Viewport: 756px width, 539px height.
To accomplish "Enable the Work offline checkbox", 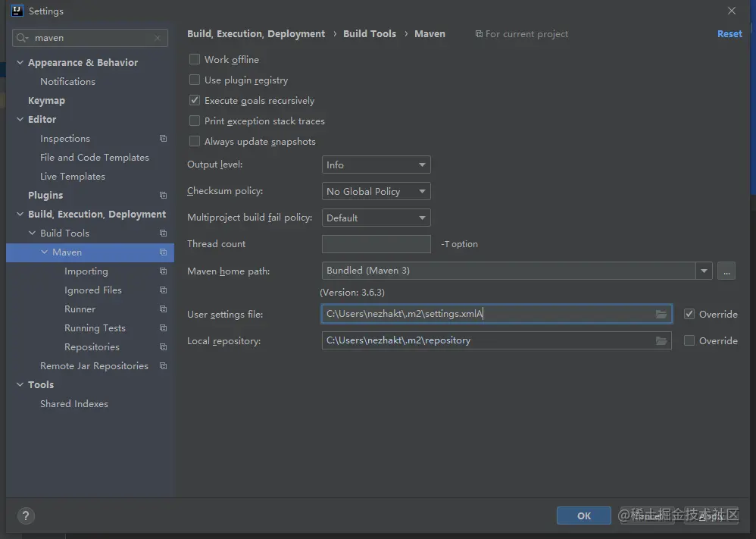I will [195, 59].
